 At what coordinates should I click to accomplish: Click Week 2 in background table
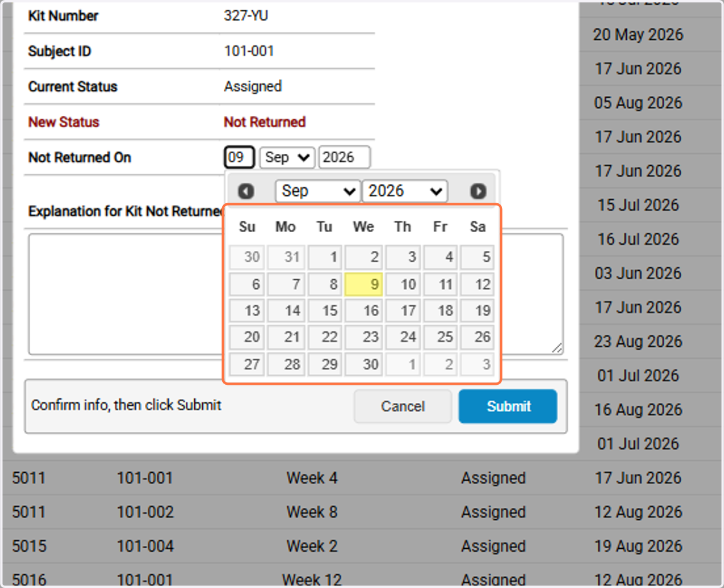[x=312, y=546]
